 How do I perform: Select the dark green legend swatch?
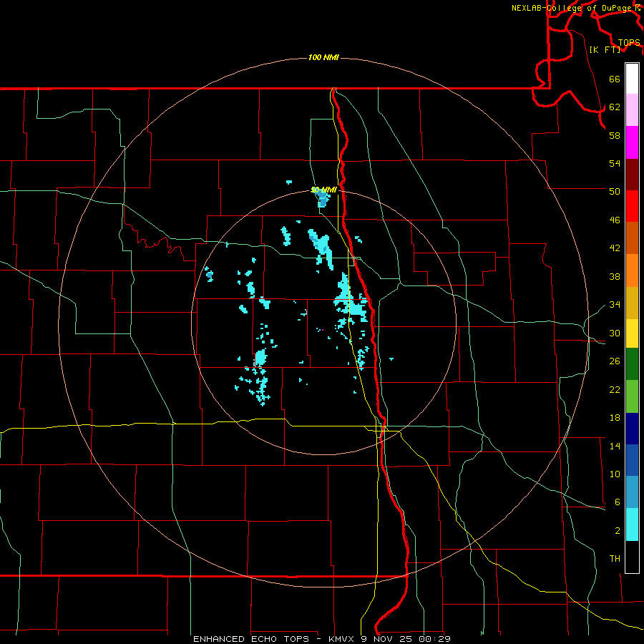click(632, 364)
